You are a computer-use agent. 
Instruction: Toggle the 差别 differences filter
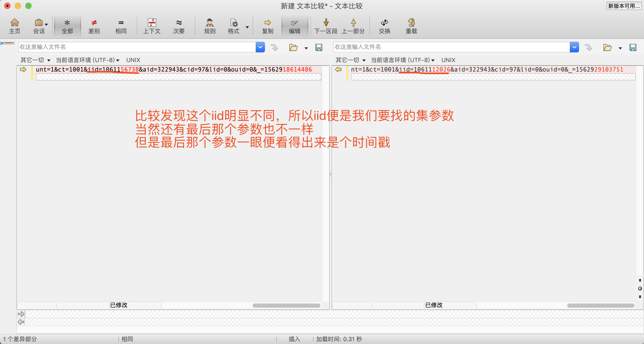point(94,26)
